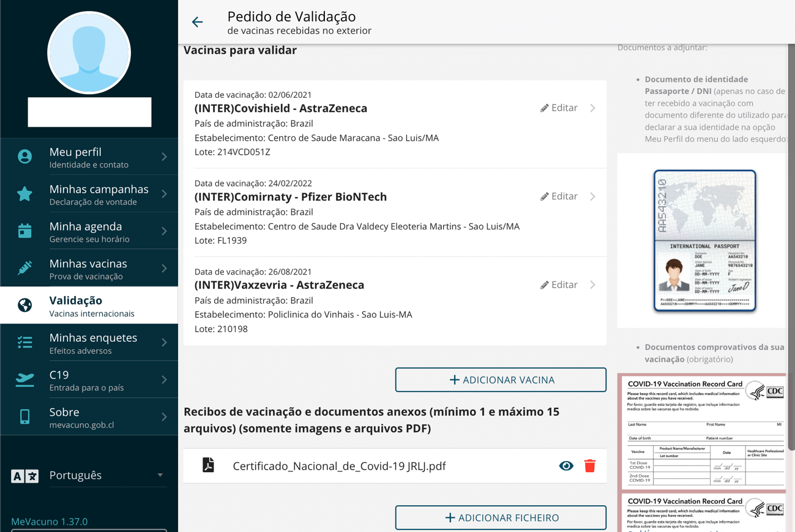This screenshot has height=532, width=795.
Task: Click the first CDC vaccination card image
Action: (704, 432)
